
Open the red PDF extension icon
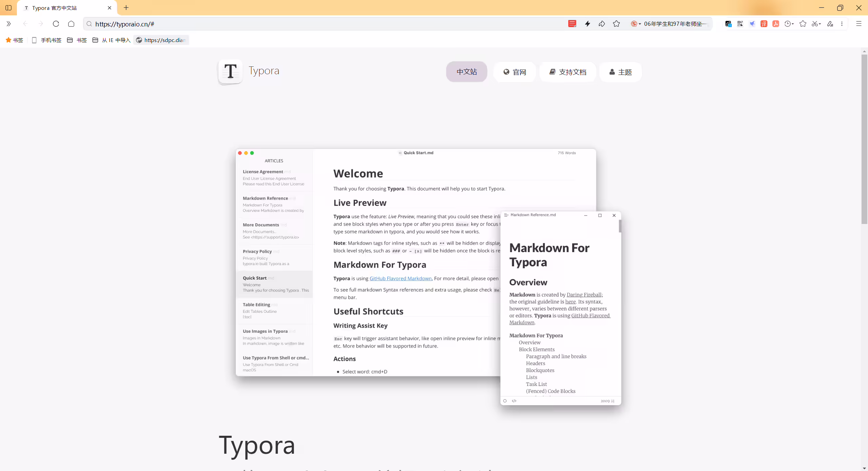point(776,24)
